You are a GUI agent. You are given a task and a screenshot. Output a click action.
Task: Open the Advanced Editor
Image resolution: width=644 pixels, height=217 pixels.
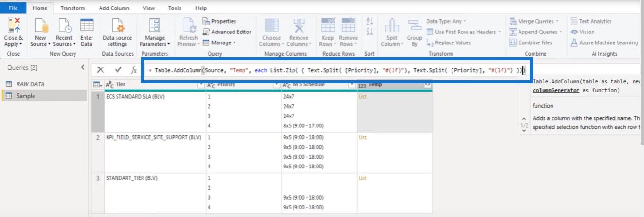(227, 32)
